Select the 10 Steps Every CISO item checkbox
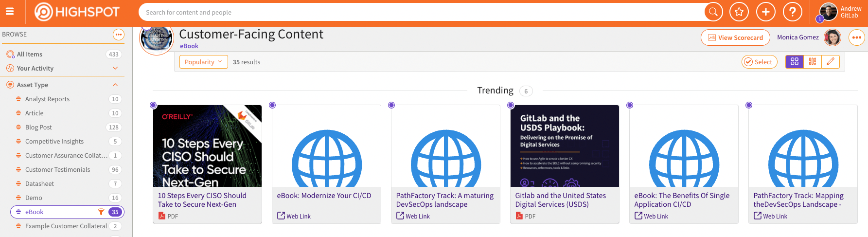Screen dimensions: 868x237 (x=153, y=105)
